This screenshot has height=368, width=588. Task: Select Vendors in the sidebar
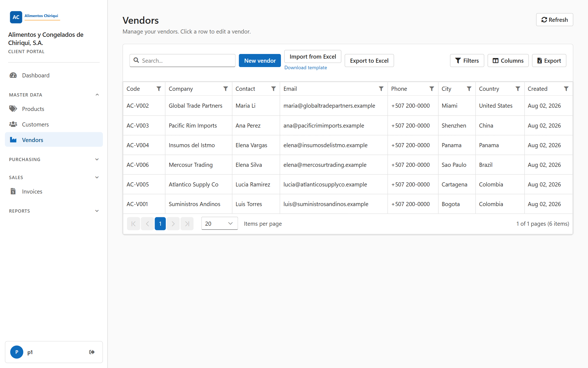(54, 140)
